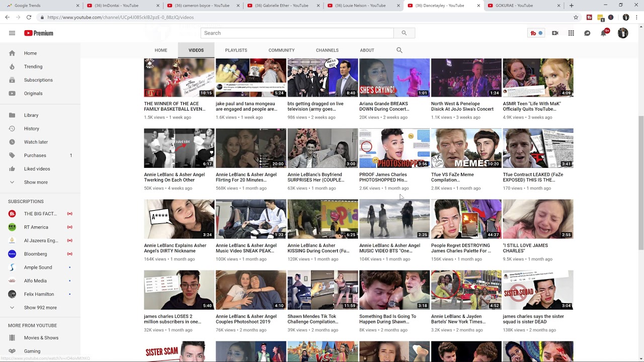The image size is (644, 362).
Task: Click the browser address bar URL
Action: (x=121, y=17)
